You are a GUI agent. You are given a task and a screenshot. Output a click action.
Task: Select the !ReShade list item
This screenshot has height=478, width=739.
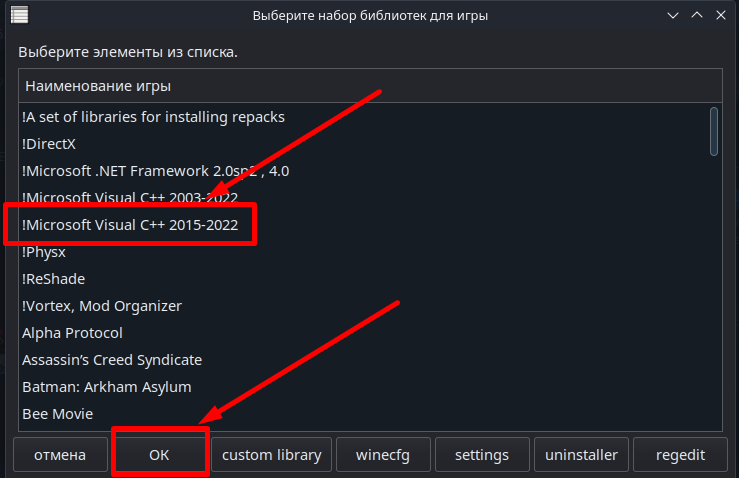click(53, 279)
